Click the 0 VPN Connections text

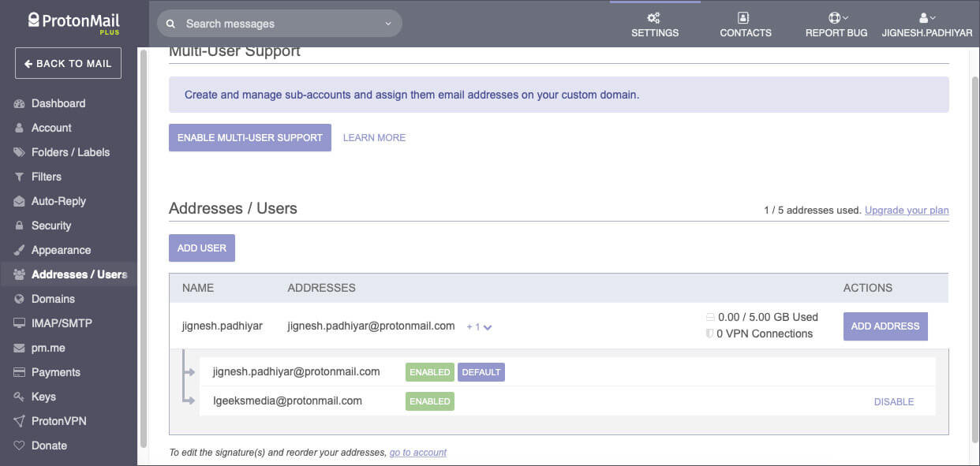pyautogui.click(x=765, y=334)
